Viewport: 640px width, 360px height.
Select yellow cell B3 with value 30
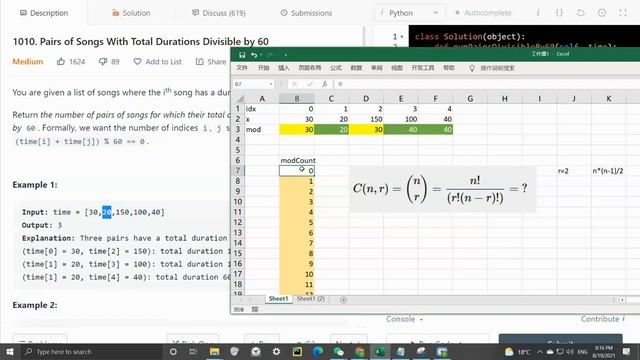coord(297,129)
